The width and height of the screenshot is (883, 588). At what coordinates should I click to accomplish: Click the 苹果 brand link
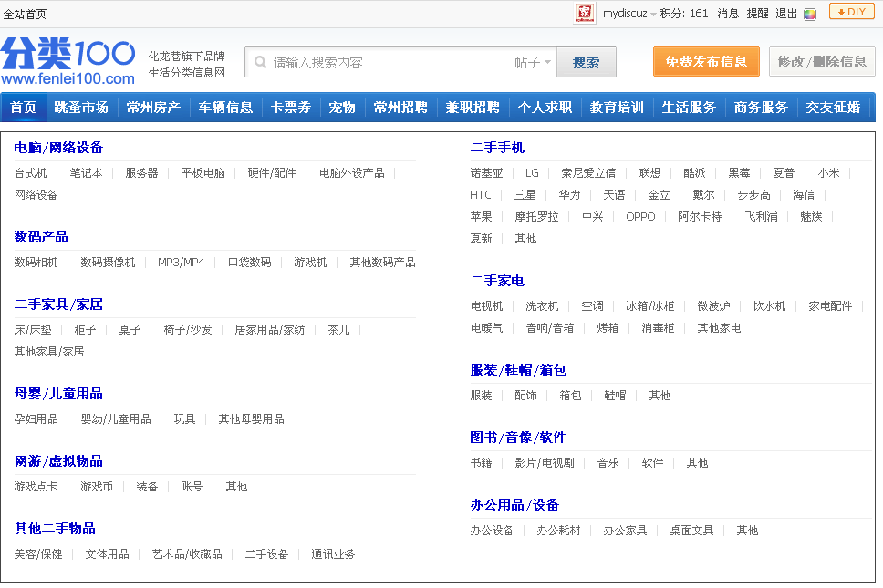(x=481, y=217)
